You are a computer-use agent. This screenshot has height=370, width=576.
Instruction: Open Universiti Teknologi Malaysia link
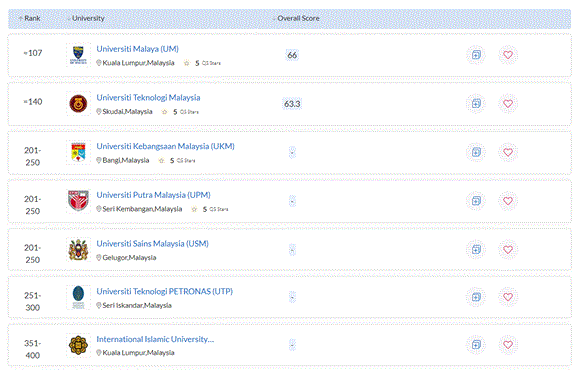coord(148,98)
